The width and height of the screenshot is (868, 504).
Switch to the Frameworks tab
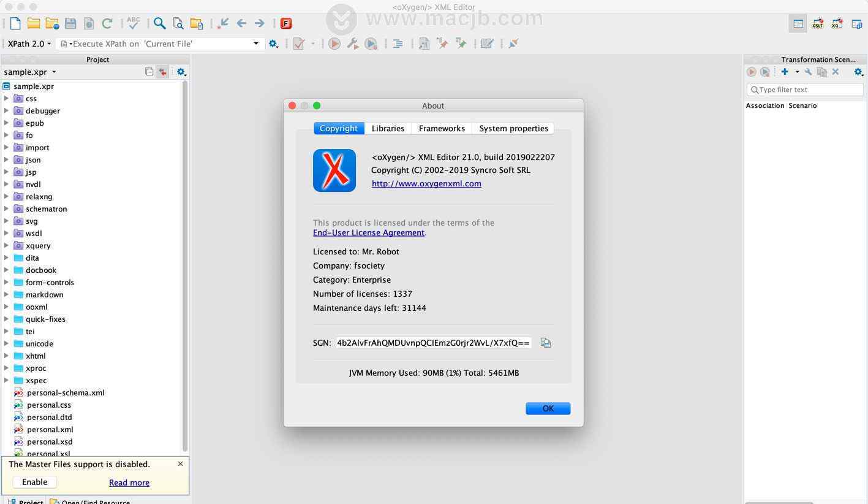[442, 128]
